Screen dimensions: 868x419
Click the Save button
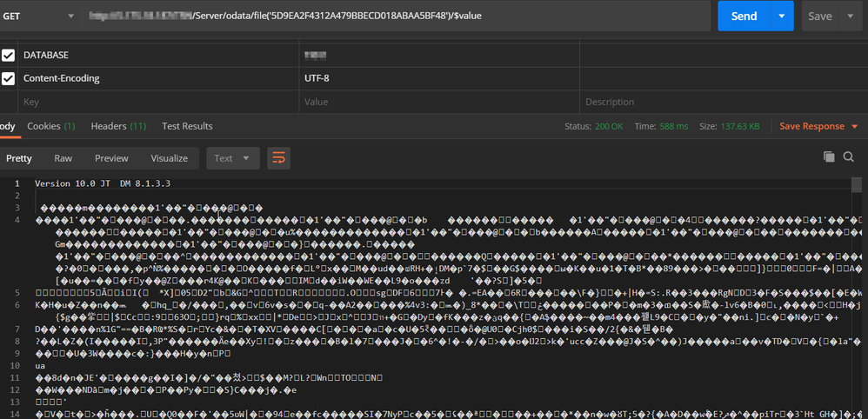click(x=820, y=16)
